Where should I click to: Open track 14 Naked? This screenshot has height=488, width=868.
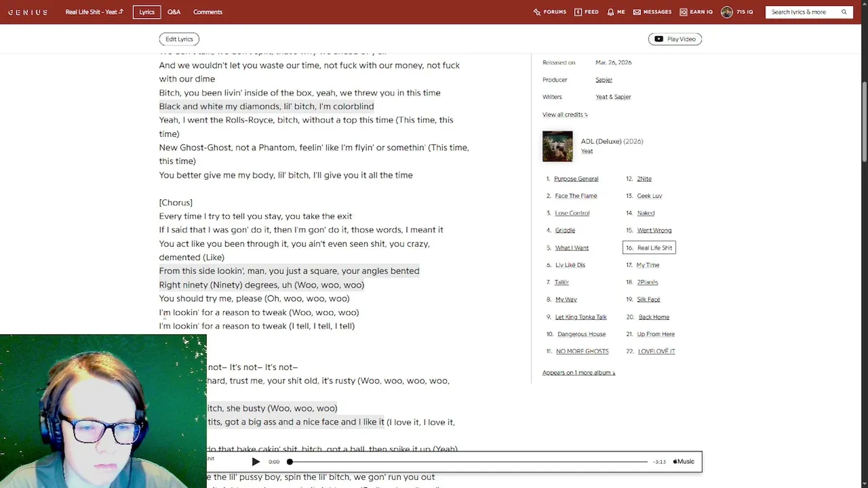[x=646, y=213]
